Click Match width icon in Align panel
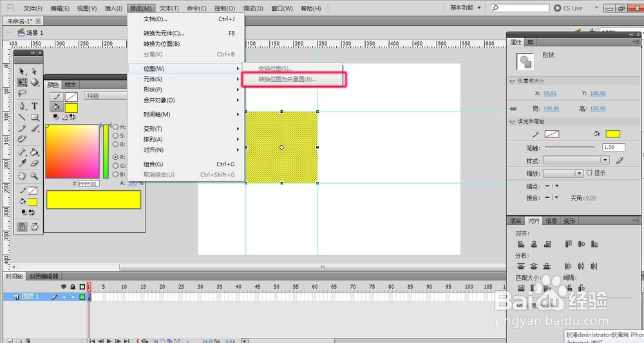The image size is (644, 343). coord(521,288)
